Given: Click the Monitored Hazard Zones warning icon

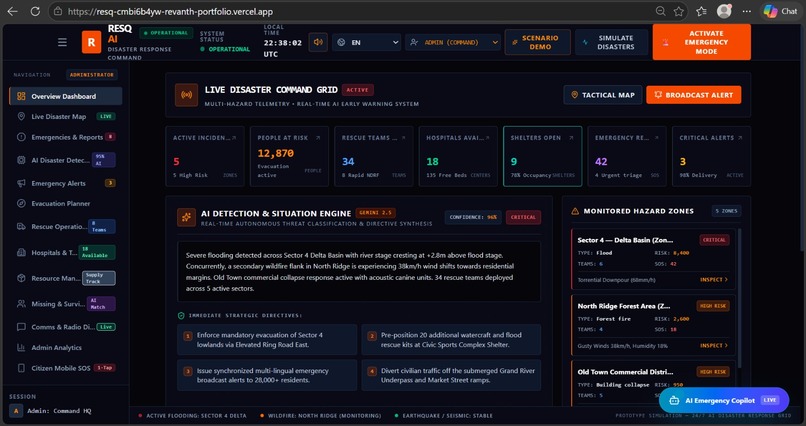Looking at the screenshot, I should [x=575, y=211].
